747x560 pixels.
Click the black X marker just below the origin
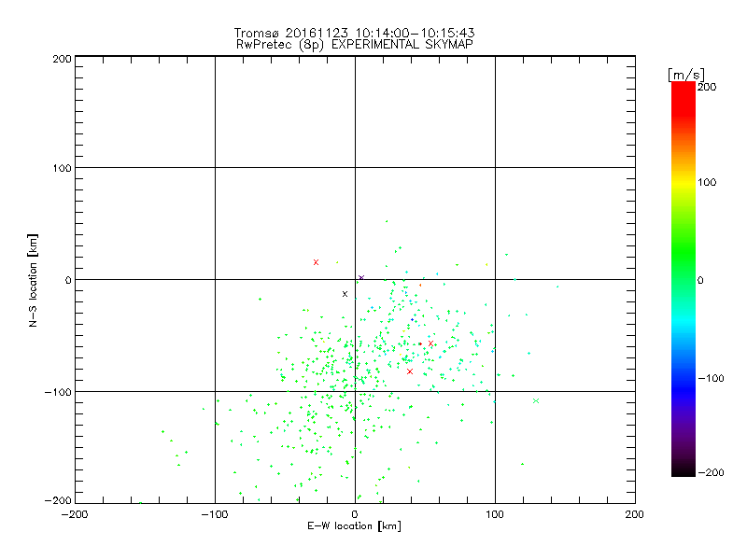345,294
